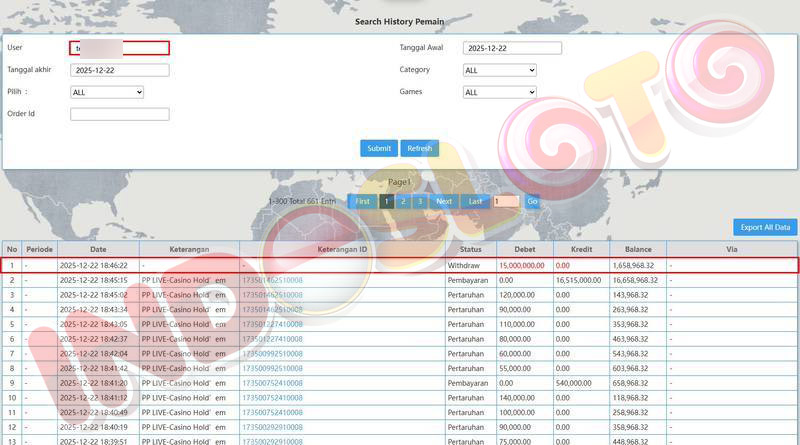Jump to the Last page
The height and width of the screenshot is (445, 800).
tap(475, 201)
